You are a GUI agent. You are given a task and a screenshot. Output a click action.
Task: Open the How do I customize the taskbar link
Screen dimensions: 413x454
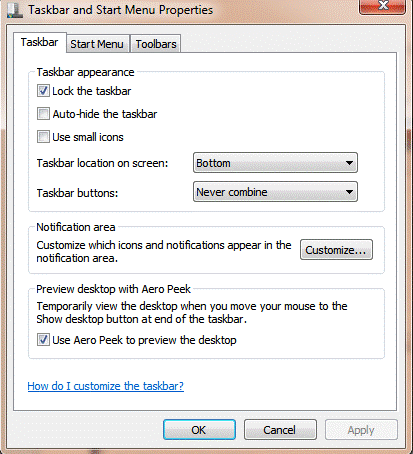(x=106, y=386)
